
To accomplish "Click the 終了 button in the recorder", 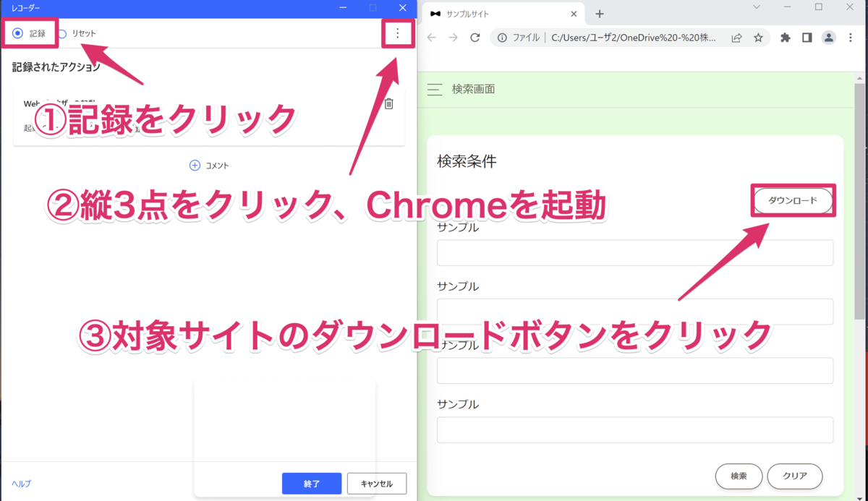I will coord(312,483).
